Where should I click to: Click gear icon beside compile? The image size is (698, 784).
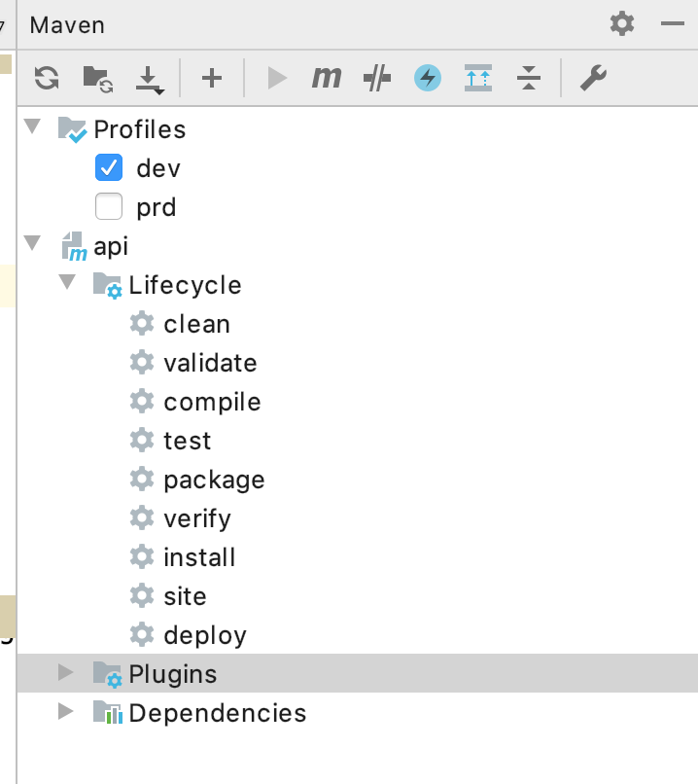tap(142, 401)
